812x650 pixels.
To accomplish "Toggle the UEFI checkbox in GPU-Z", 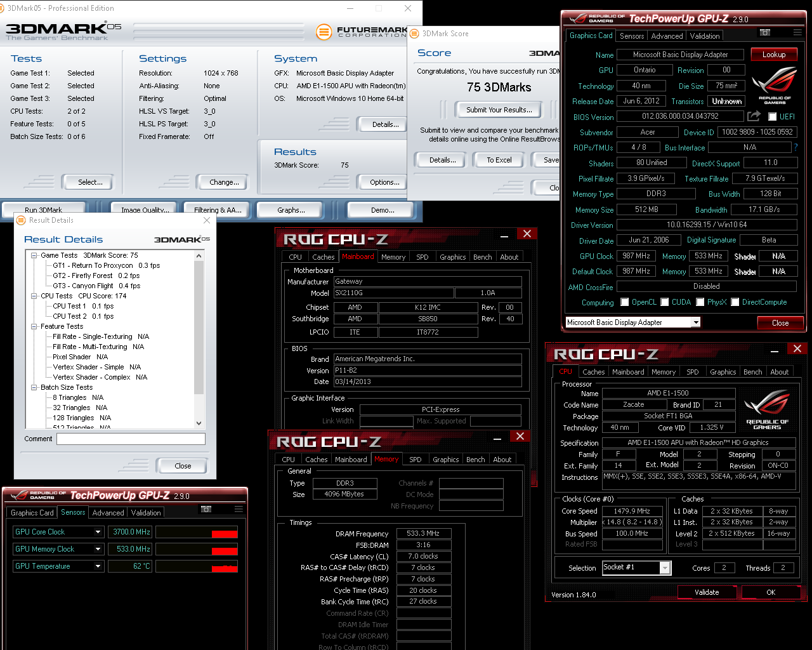I will [772, 117].
